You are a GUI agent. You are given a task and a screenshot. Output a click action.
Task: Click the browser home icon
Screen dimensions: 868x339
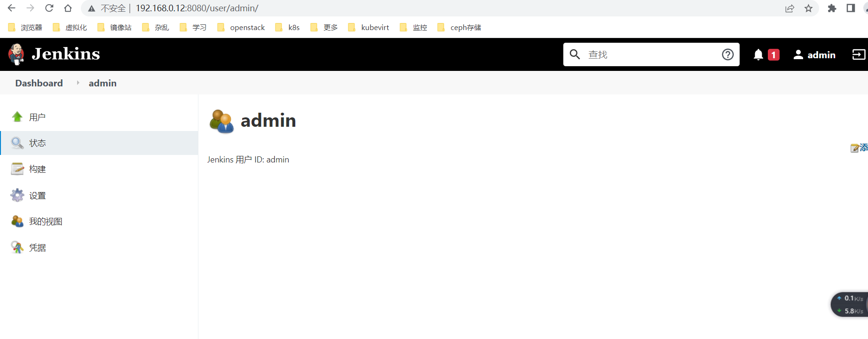(x=68, y=8)
